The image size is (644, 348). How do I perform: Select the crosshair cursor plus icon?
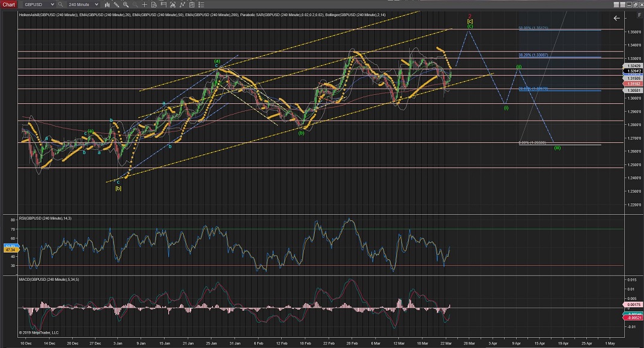144,5
